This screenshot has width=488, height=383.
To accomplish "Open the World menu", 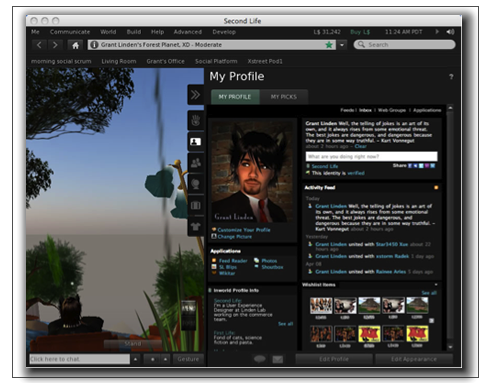I will pos(108,32).
